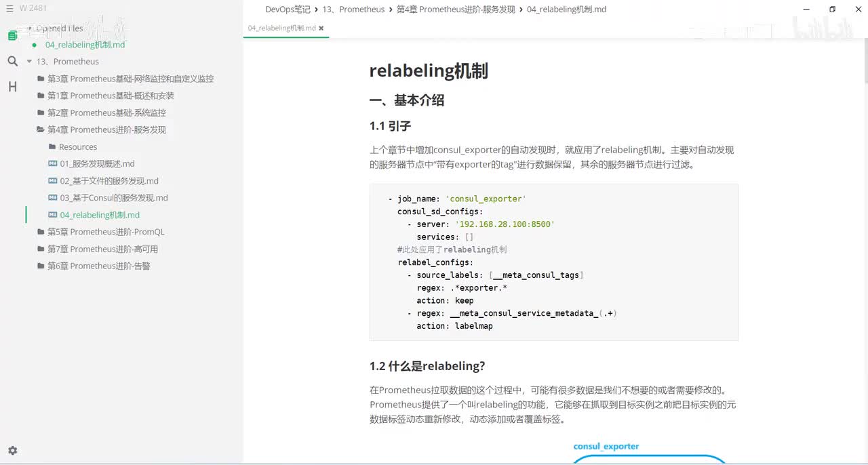Collapse the Opened Files section arrow

29,28
